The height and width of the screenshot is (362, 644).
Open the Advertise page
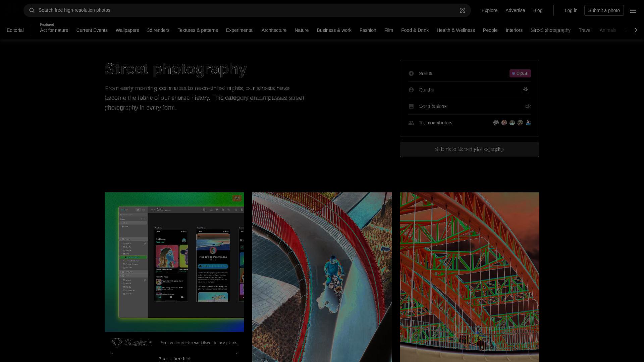point(515,10)
